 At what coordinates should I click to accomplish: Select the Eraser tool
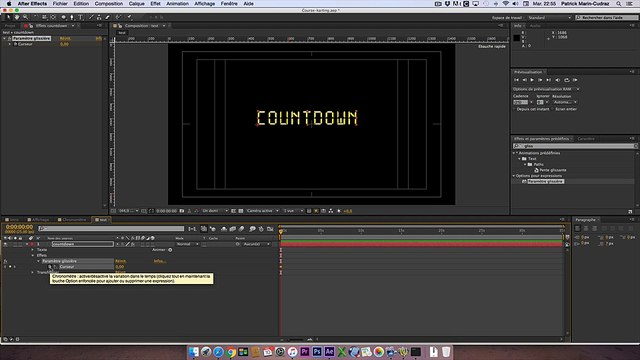pyautogui.click(x=108, y=17)
